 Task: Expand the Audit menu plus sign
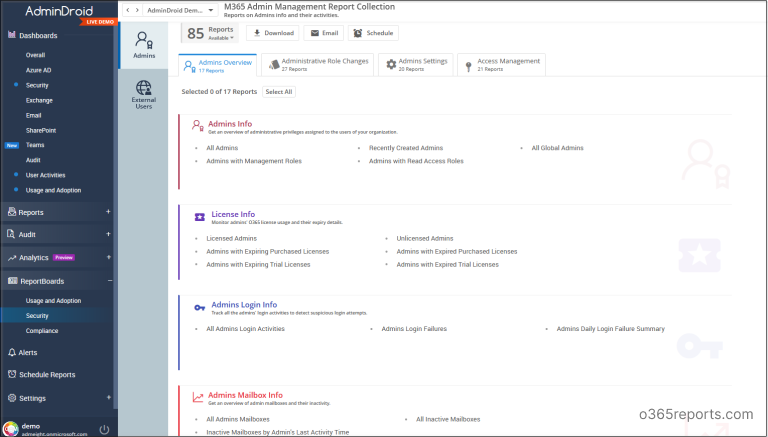[x=108, y=234]
